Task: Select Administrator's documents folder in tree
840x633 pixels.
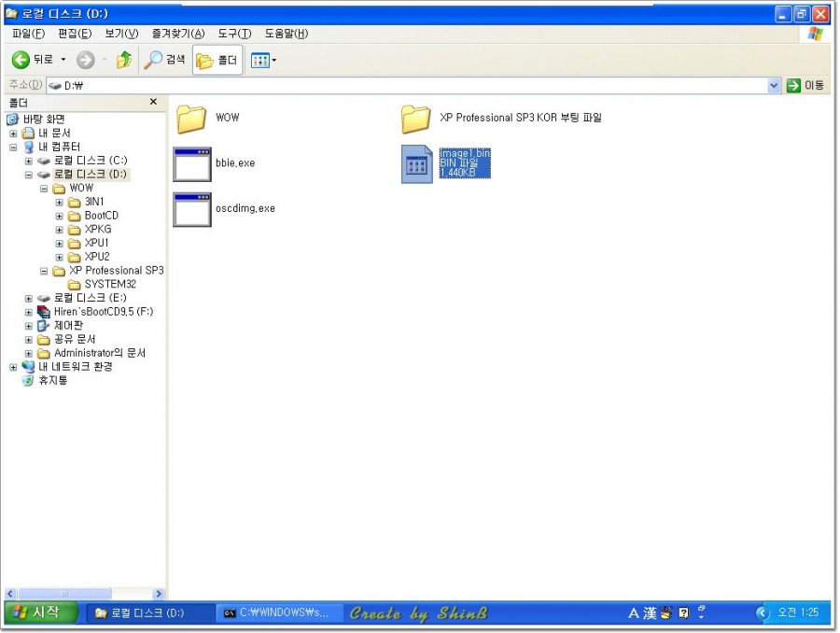Action: coord(100,353)
